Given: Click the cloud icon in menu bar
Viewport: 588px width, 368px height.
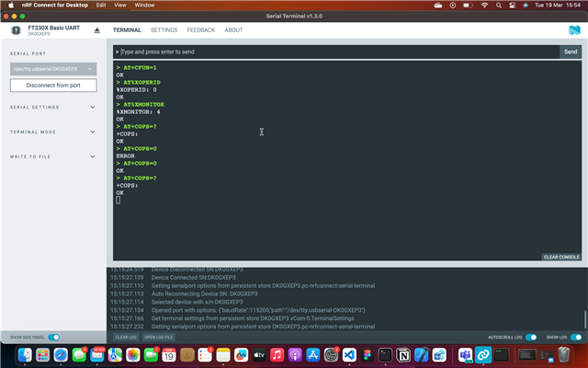Looking at the screenshot, I should pyautogui.click(x=437, y=6).
